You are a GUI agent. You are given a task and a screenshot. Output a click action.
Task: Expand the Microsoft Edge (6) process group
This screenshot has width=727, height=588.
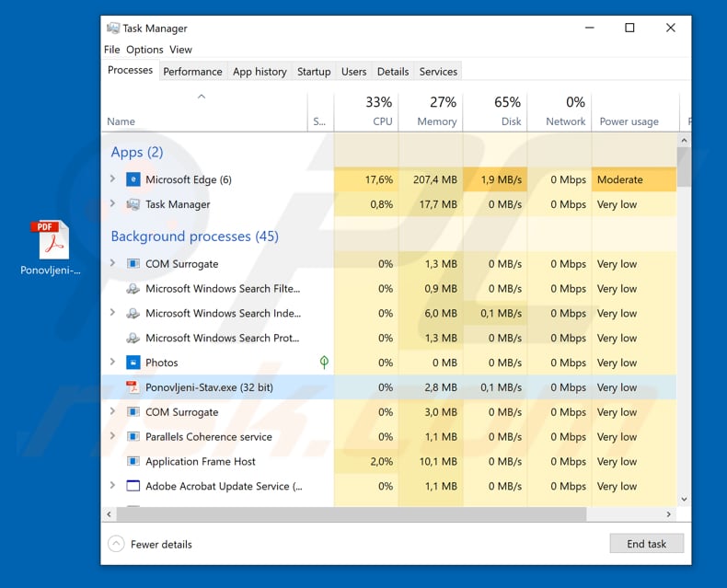(x=112, y=179)
